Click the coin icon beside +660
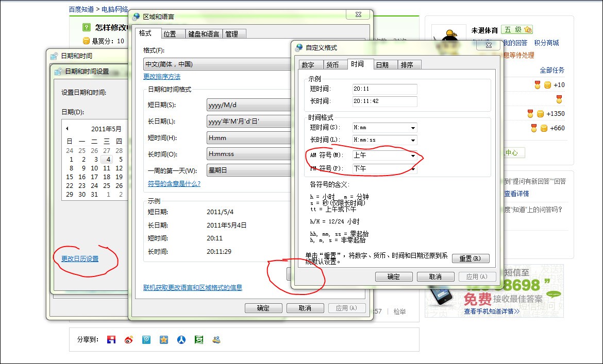603x364 pixels. pyautogui.click(x=544, y=128)
